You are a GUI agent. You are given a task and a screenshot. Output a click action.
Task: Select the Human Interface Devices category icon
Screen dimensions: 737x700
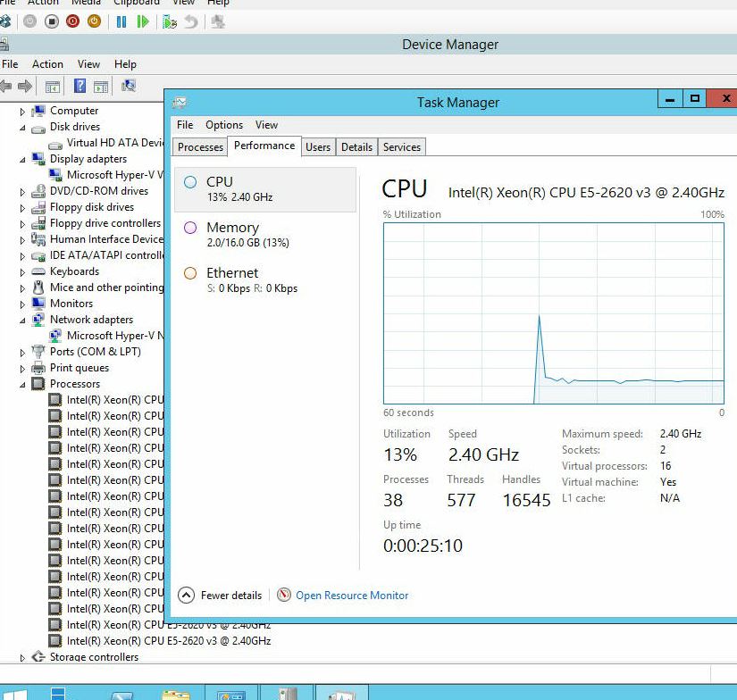point(38,239)
